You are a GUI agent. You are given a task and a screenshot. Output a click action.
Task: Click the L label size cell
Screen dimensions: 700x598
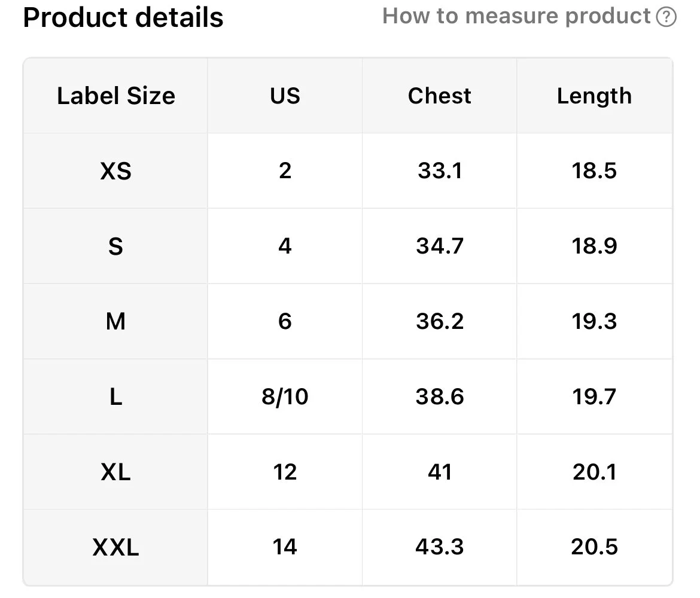click(115, 396)
